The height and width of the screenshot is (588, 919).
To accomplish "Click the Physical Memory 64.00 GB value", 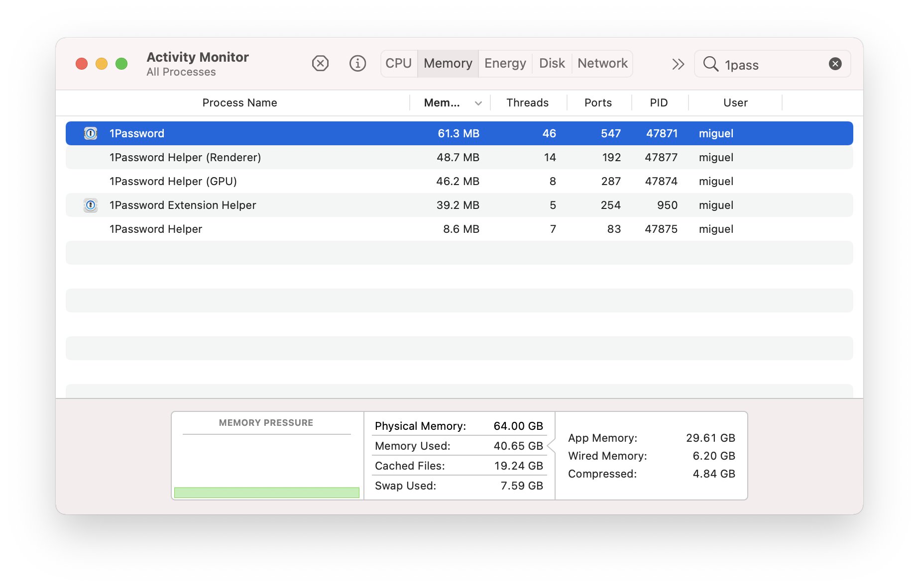I will 518,426.
